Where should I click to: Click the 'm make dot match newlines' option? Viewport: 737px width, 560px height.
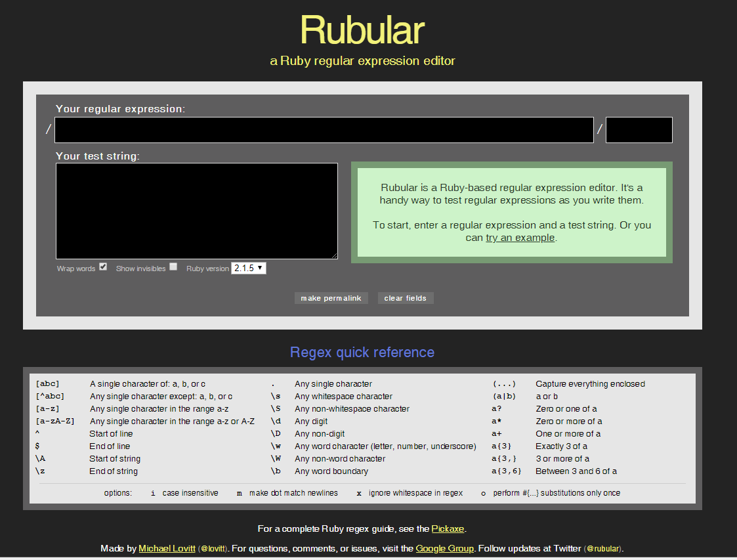pos(287,493)
